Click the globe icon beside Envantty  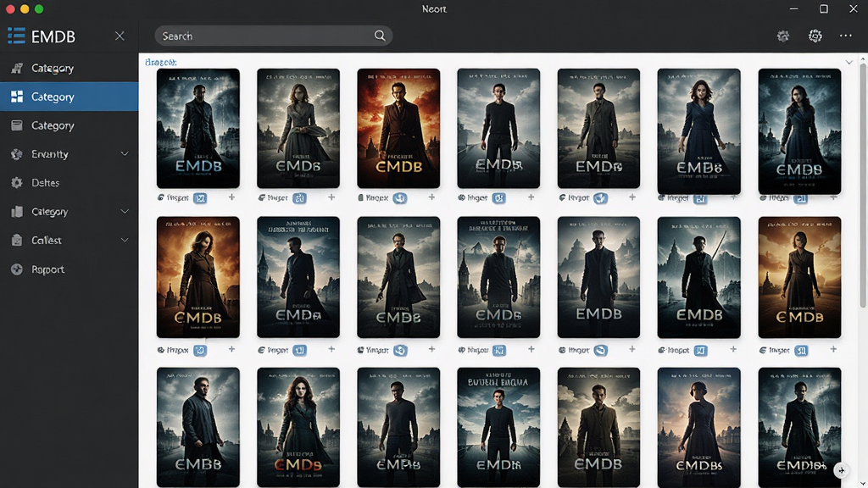[x=17, y=154]
